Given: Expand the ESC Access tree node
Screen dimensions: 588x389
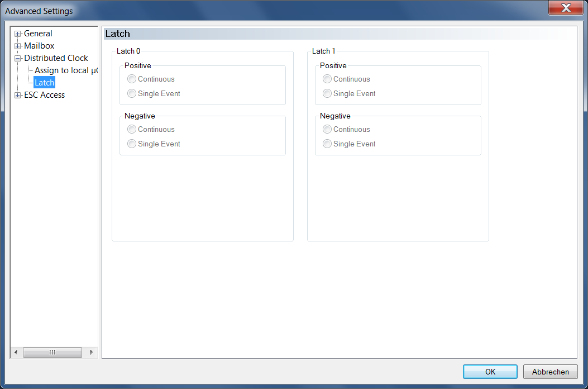Looking at the screenshot, I should [17, 96].
